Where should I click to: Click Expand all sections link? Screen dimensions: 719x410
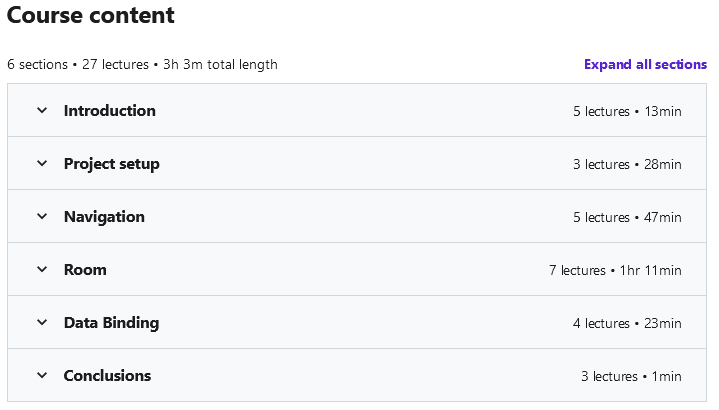[645, 65]
